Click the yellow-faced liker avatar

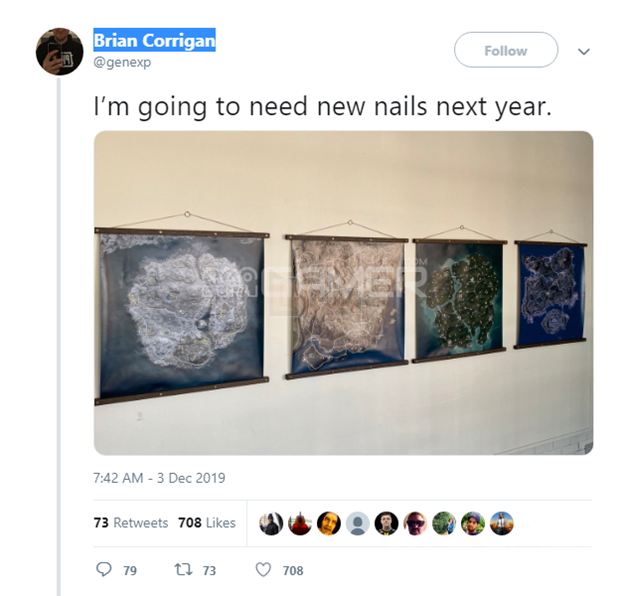(x=328, y=523)
